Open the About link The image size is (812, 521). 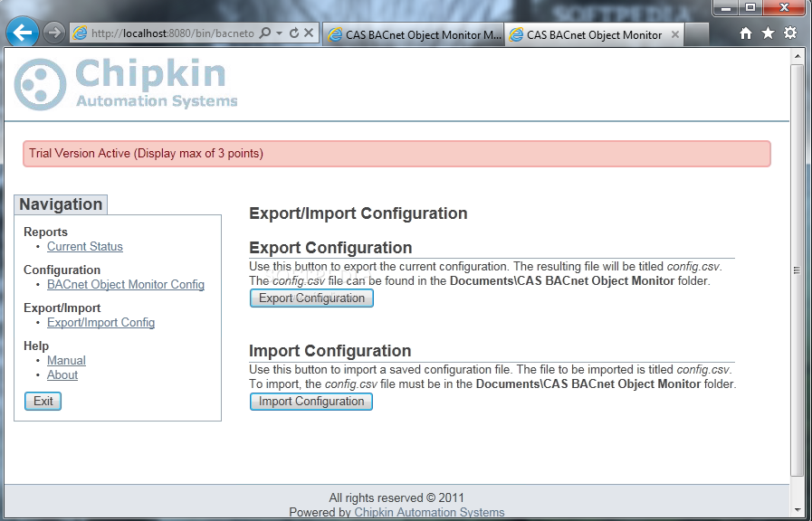coord(62,375)
